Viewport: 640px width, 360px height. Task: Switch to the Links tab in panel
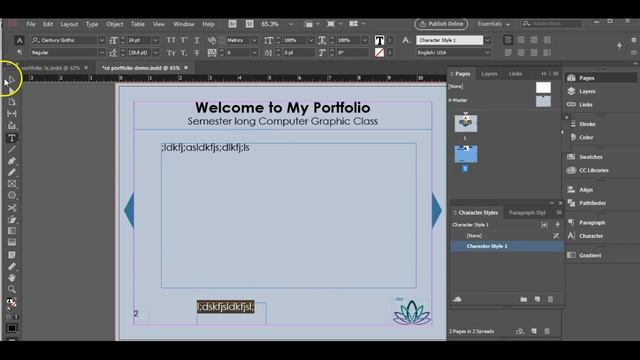pyautogui.click(x=516, y=74)
